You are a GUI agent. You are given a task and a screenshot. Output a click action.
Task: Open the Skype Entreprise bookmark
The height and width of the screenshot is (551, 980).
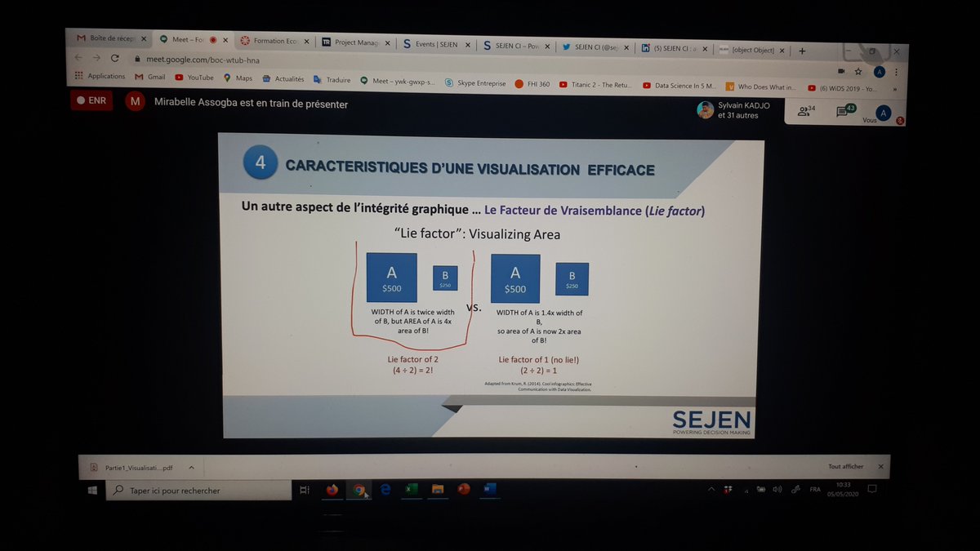coord(475,83)
